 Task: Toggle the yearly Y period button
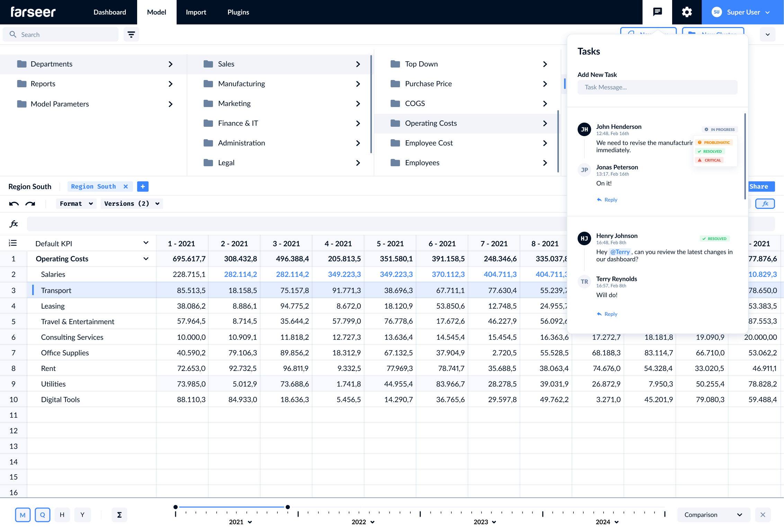pyautogui.click(x=82, y=515)
